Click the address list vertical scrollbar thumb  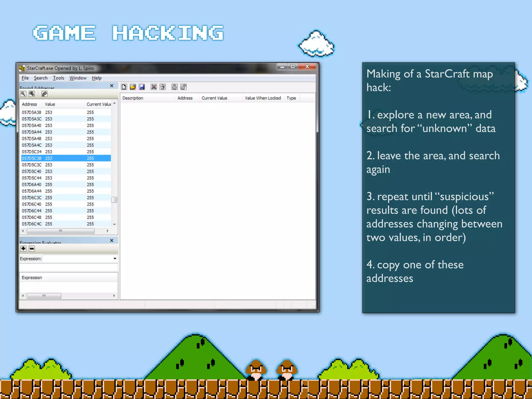pyautogui.click(x=114, y=200)
